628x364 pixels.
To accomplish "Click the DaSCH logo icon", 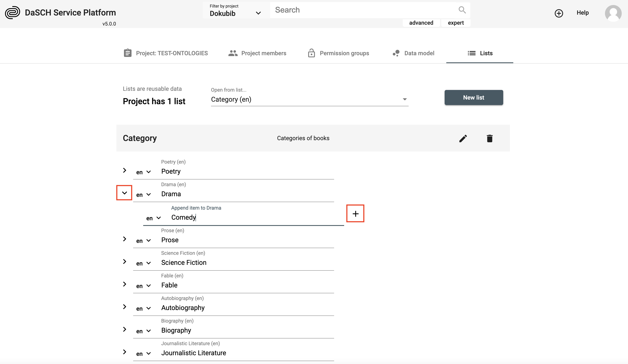I will [x=13, y=13].
